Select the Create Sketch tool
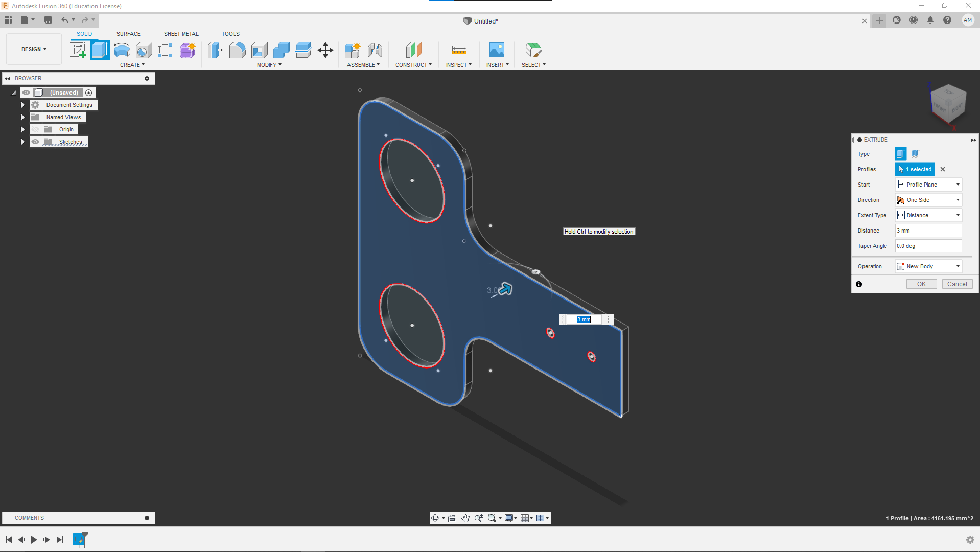 click(78, 50)
